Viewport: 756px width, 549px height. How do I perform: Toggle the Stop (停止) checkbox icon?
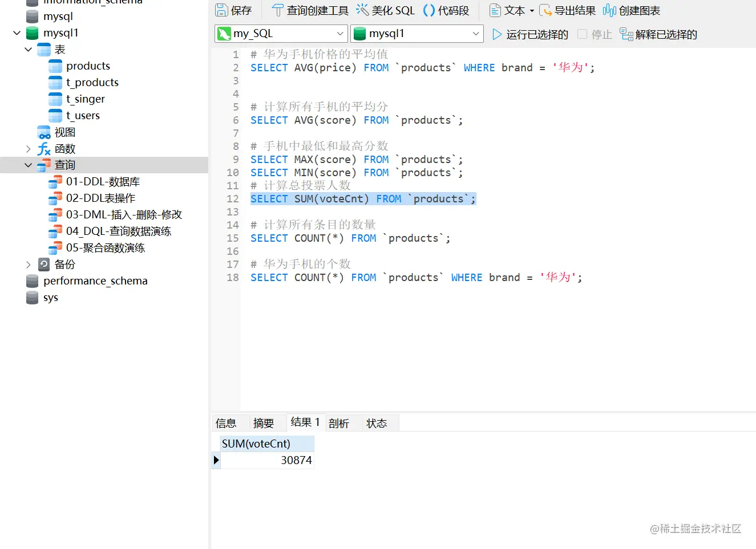[x=582, y=34]
